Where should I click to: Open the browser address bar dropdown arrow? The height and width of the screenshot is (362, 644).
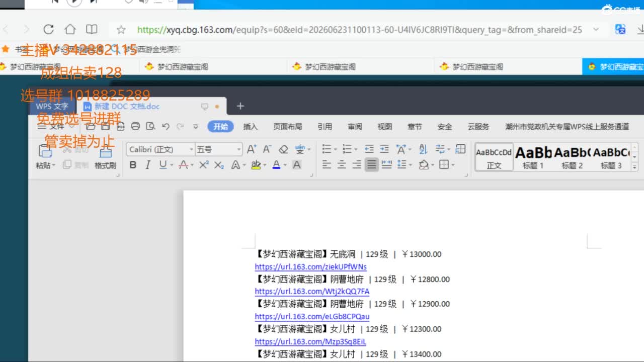[x=596, y=30]
